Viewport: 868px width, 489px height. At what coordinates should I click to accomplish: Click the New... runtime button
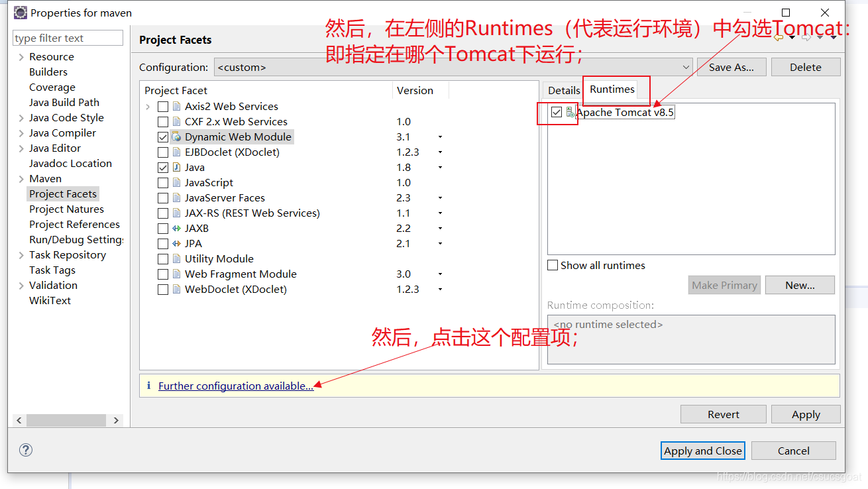point(800,285)
